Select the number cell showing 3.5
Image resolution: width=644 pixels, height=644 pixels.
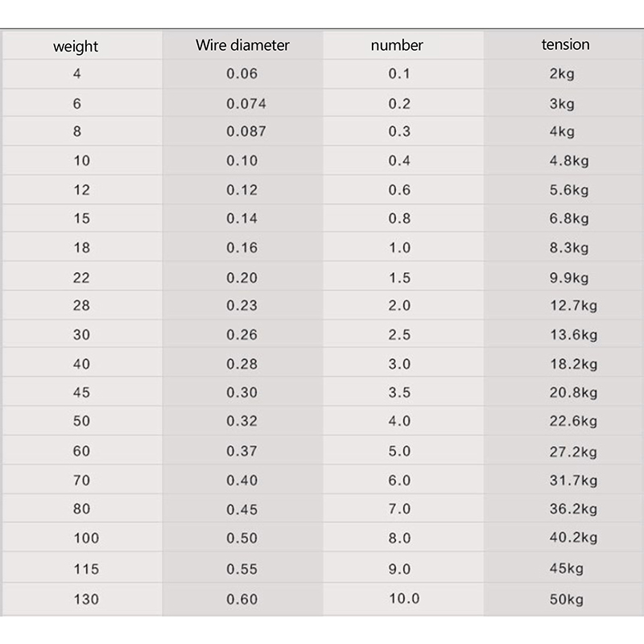pos(399,393)
